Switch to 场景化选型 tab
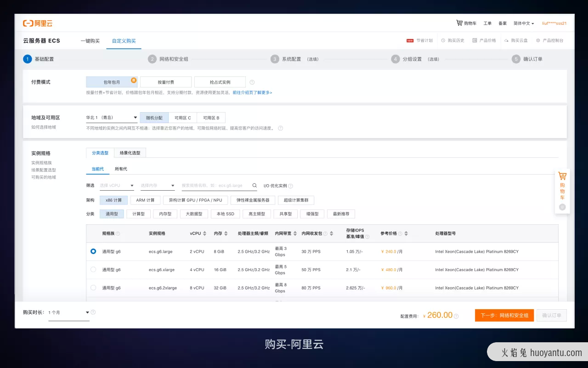Viewport: 588px width, 368px height. click(130, 153)
